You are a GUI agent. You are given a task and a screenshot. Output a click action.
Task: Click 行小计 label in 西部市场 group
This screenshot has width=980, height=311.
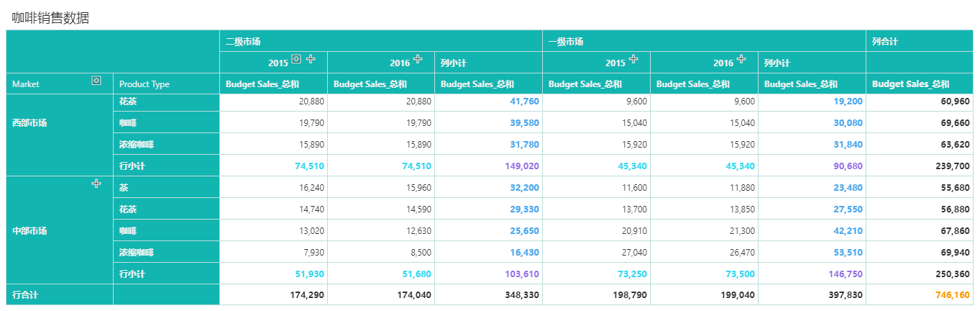[132, 166]
